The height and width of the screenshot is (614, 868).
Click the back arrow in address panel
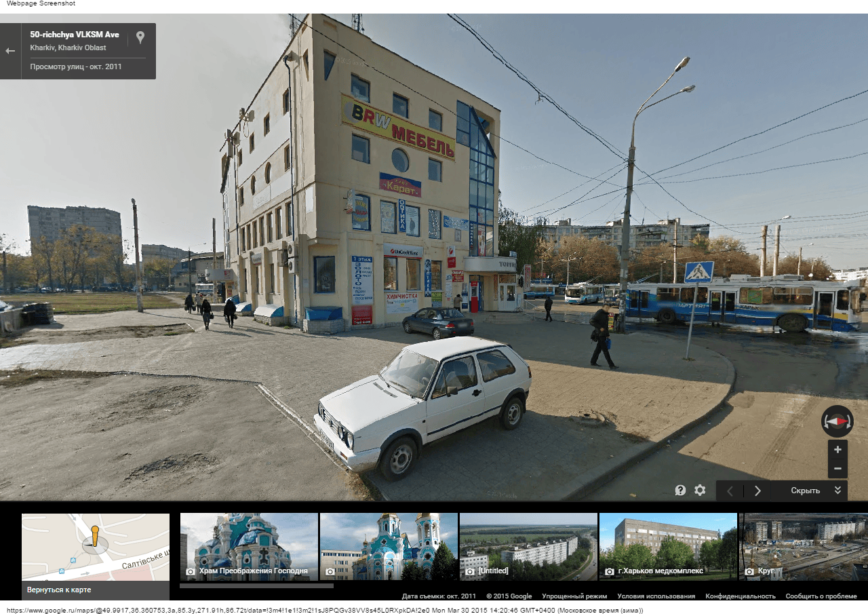click(x=10, y=52)
